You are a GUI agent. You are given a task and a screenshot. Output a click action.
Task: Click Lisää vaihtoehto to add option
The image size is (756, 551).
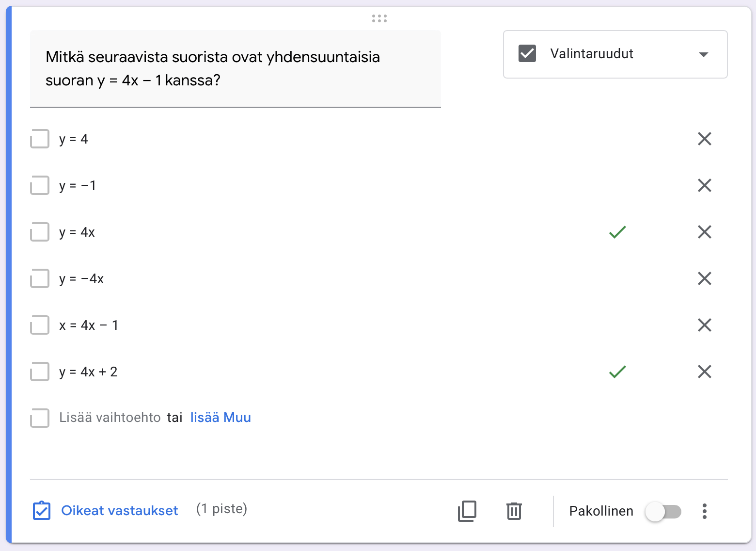pyautogui.click(x=110, y=418)
